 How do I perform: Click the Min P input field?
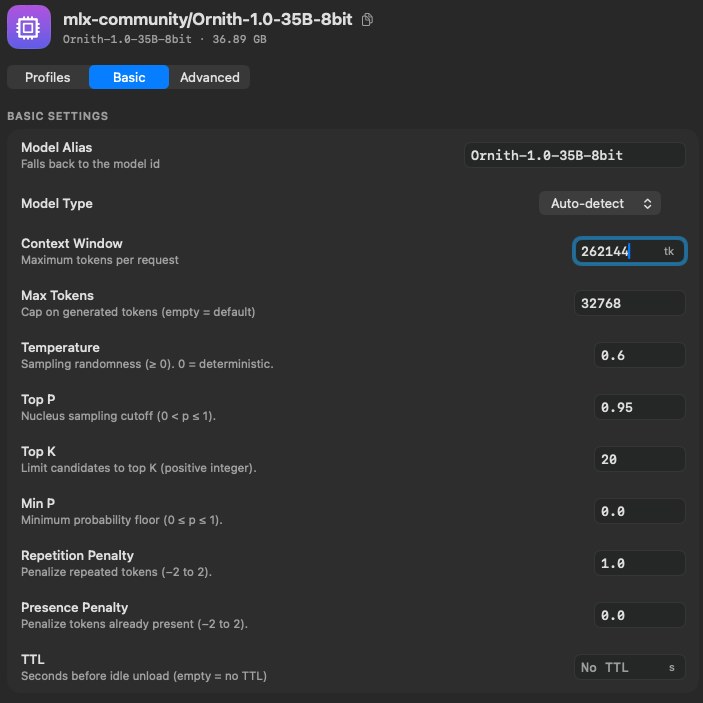pos(639,512)
